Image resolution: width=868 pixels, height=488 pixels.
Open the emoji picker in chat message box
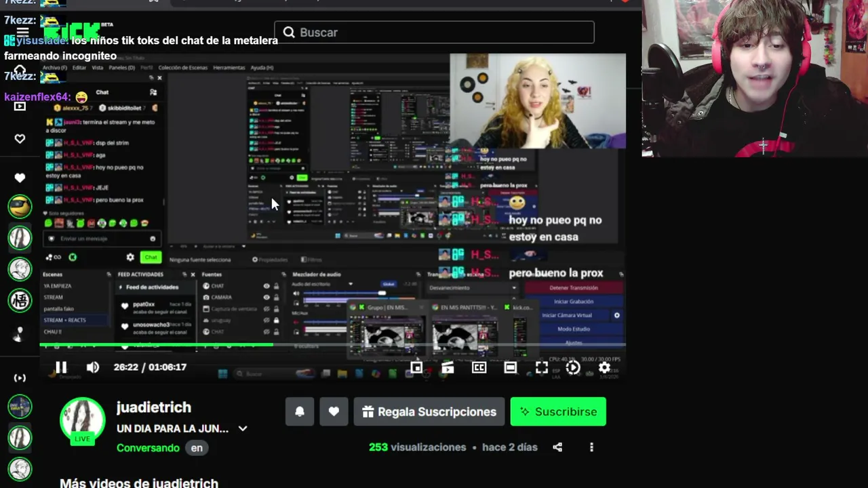coord(153,239)
